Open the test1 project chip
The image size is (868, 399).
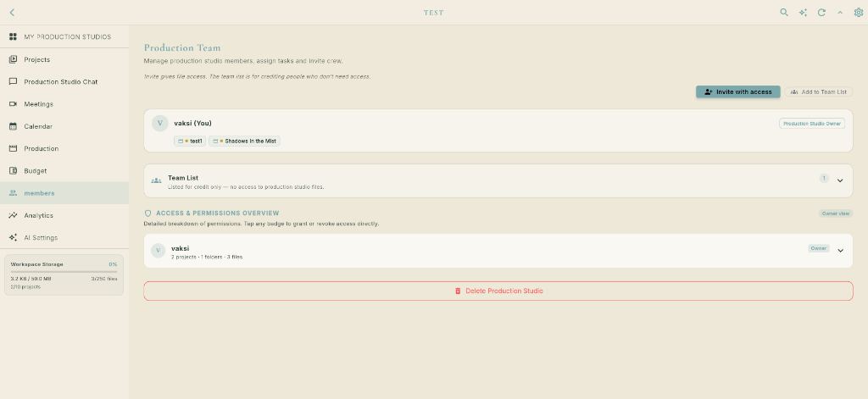coord(190,141)
